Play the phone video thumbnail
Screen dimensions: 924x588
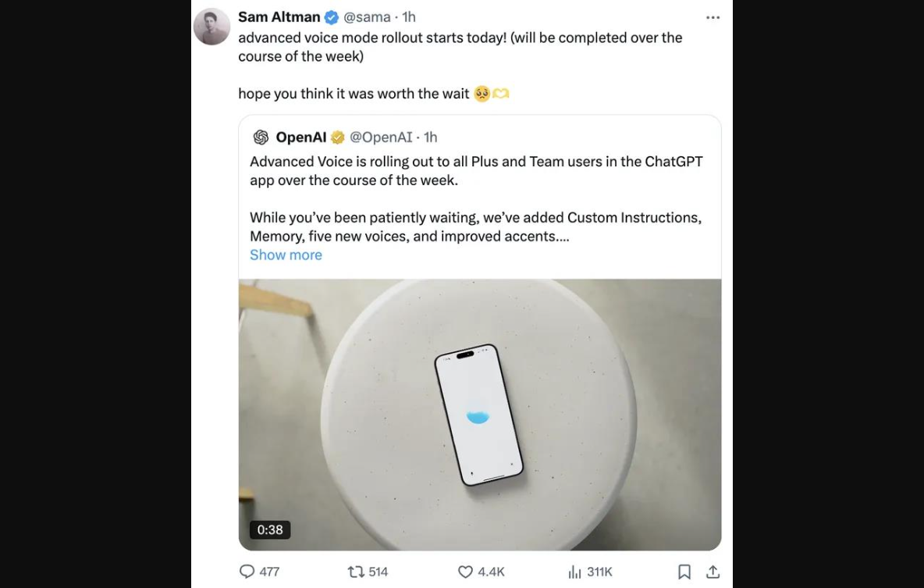[x=479, y=414]
